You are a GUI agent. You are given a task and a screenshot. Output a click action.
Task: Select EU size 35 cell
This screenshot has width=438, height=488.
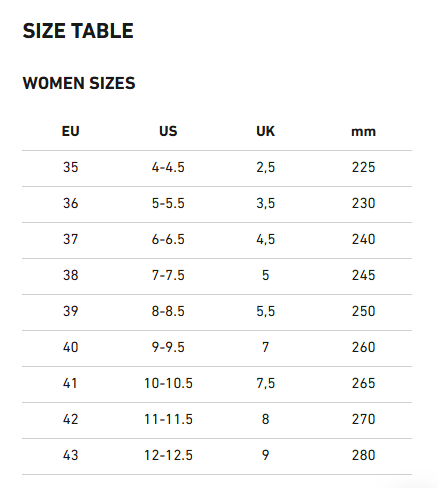[71, 167]
